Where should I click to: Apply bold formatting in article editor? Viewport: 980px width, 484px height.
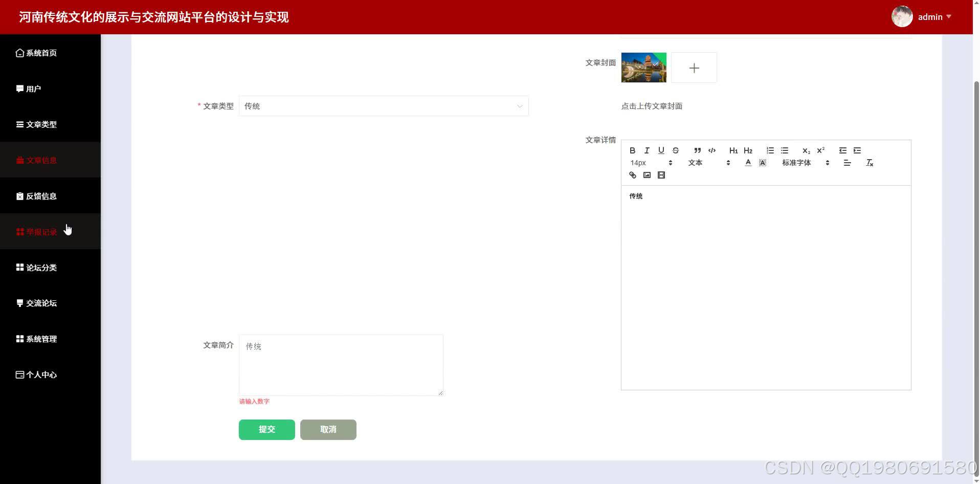click(632, 150)
